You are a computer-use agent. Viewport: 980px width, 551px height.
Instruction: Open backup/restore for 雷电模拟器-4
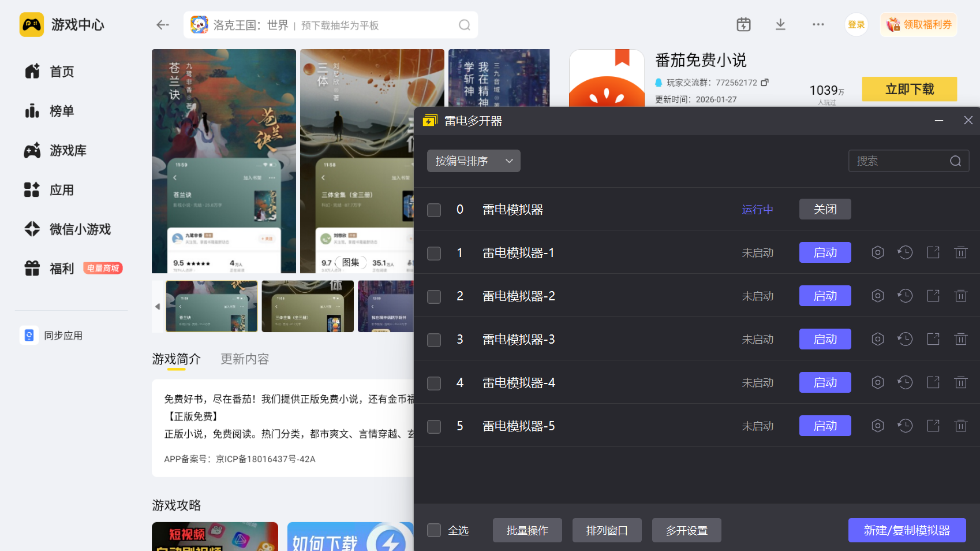905,382
